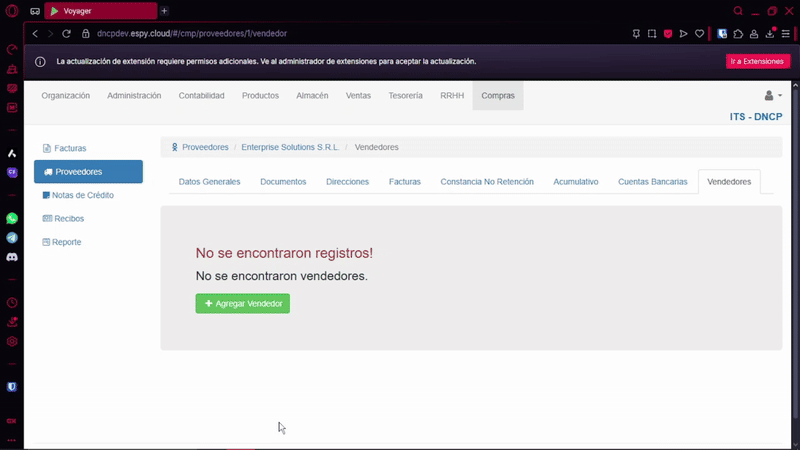Take a snapshot with capture icon
This screenshot has width=800, height=450.
[x=652, y=34]
